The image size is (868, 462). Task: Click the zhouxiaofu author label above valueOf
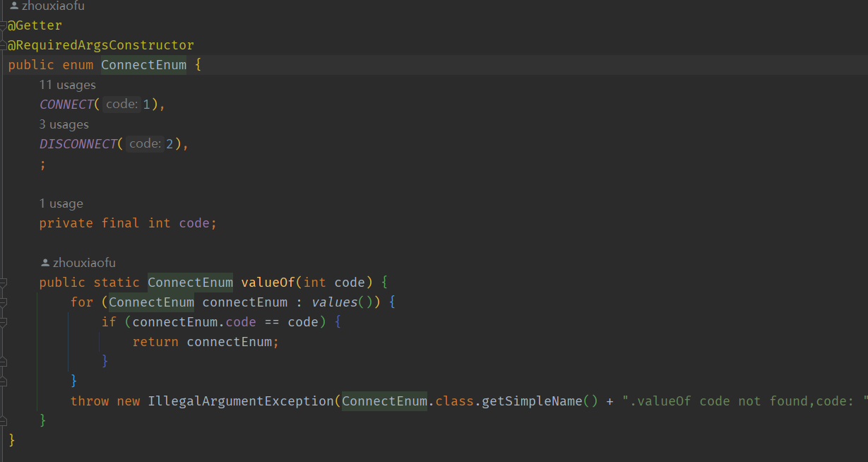point(83,263)
